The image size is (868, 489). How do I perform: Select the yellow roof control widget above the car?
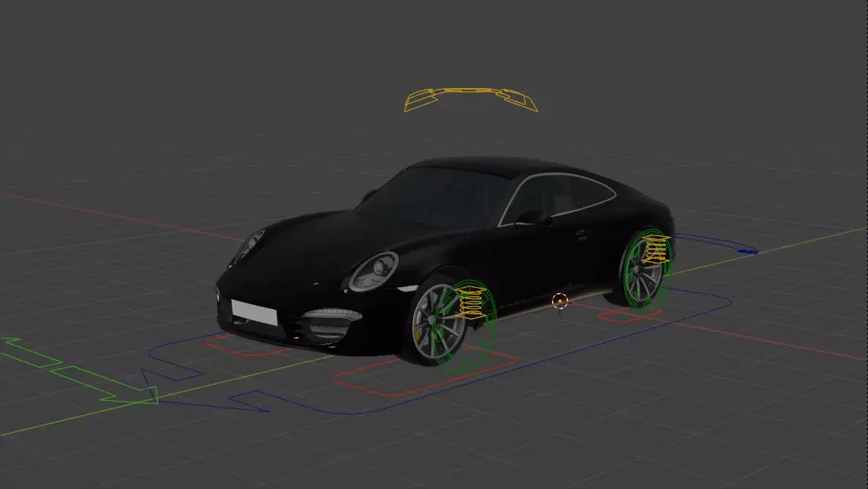pyautogui.click(x=471, y=99)
